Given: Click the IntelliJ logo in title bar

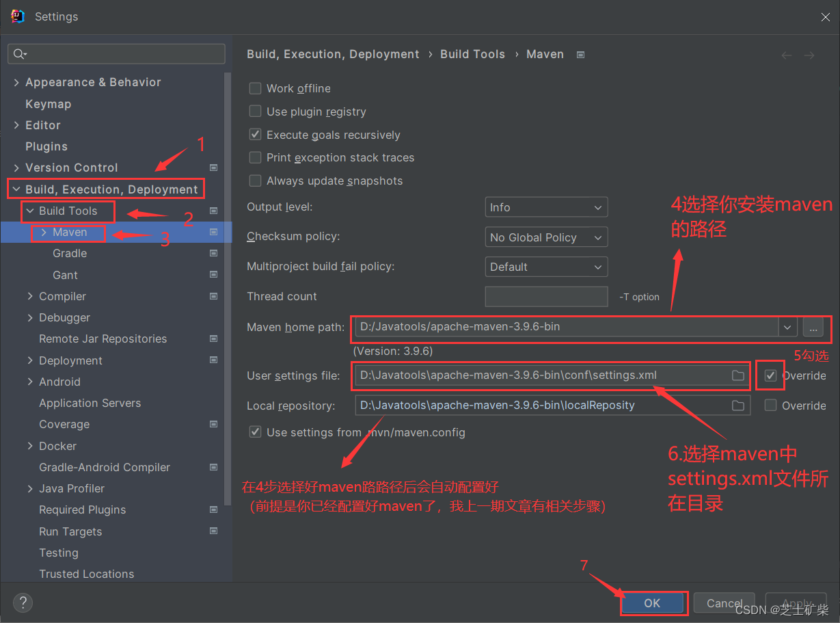Looking at the screenshot, I should pyautogui.click(x=18, y=16).
